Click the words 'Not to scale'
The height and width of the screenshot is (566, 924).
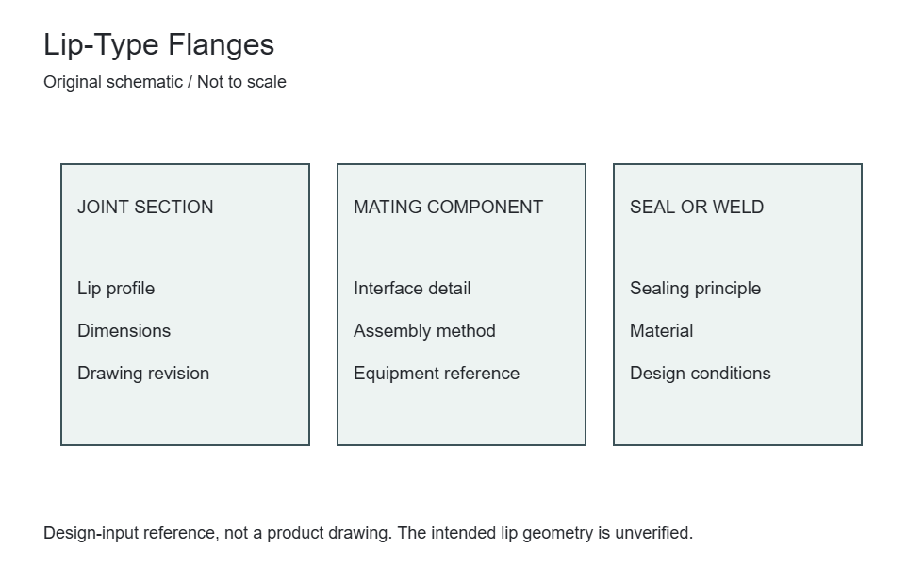coord(241,82)
